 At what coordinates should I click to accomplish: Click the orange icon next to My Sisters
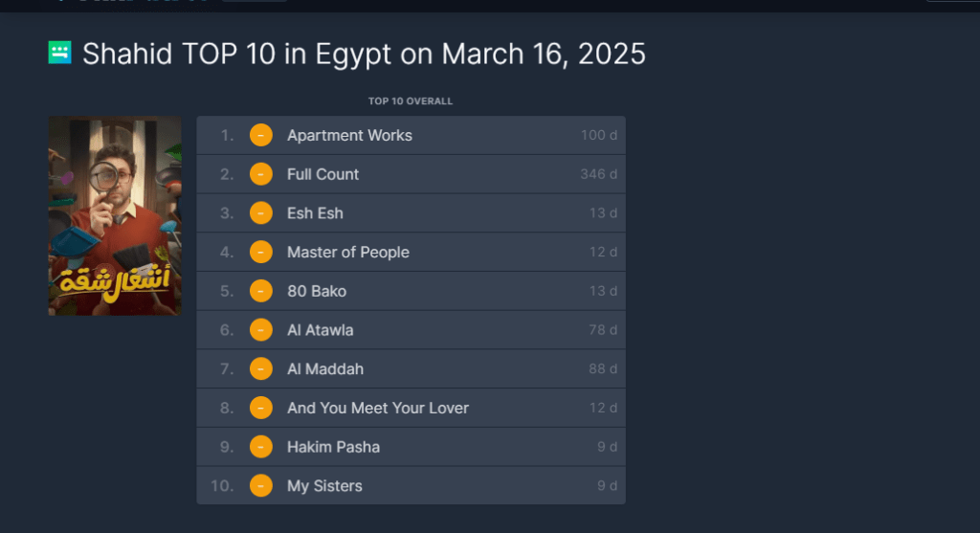(261, 485)
